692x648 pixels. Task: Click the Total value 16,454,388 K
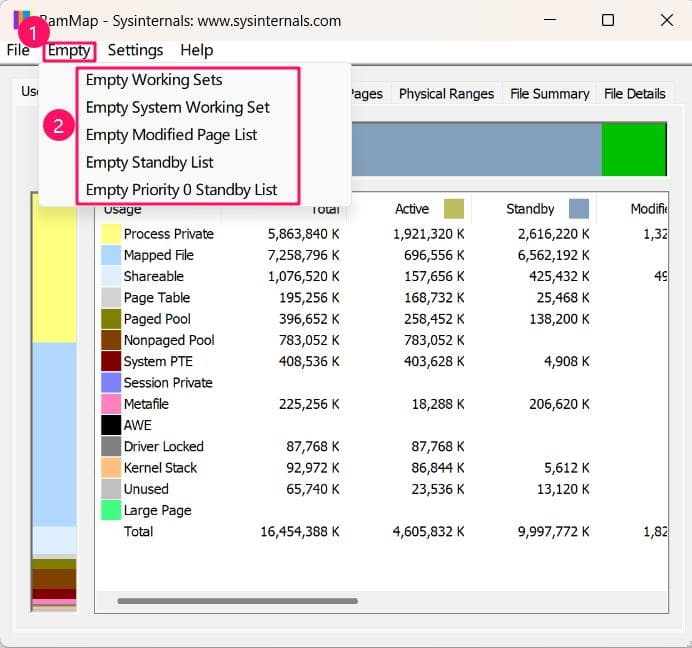coord(300,531)
